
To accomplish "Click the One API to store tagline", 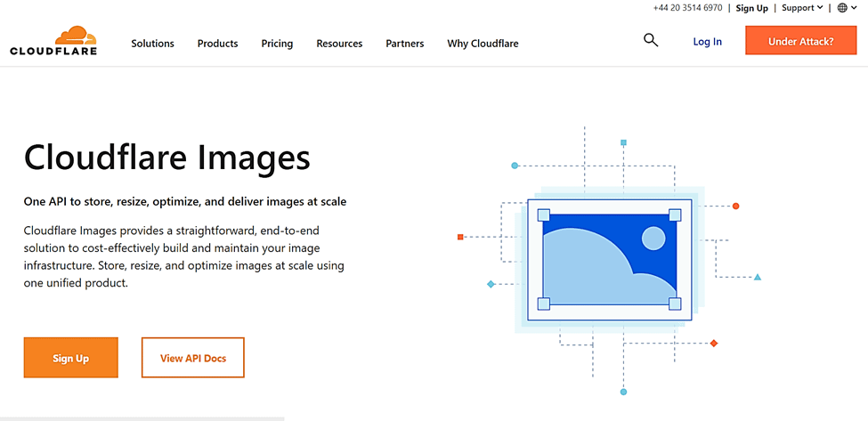I will coord(185,202).
